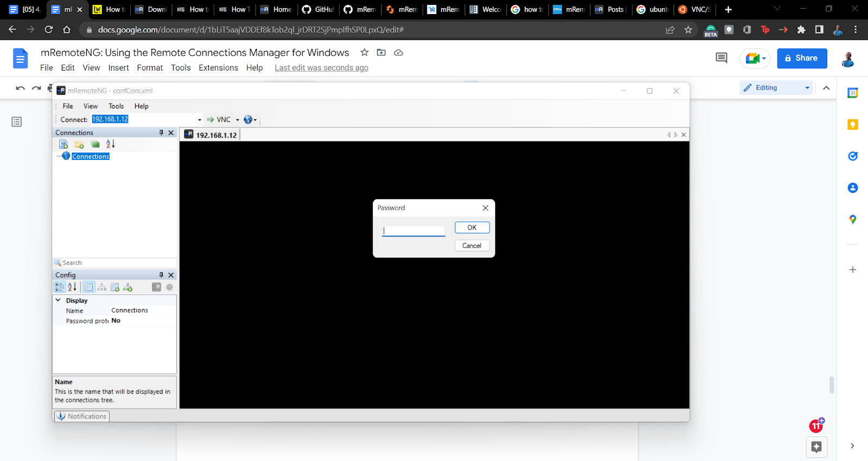This screenshot has height=461, width=868.
Task: Star the document title
Action: (365, 53)
